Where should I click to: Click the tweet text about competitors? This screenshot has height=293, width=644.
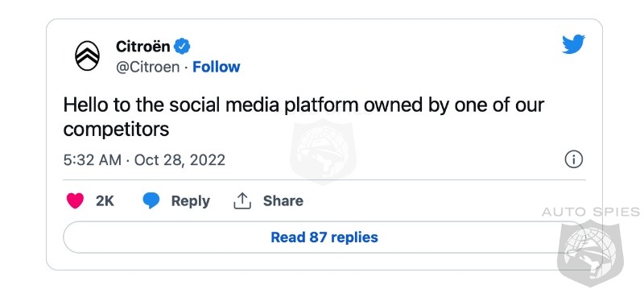tap(303, 117)
